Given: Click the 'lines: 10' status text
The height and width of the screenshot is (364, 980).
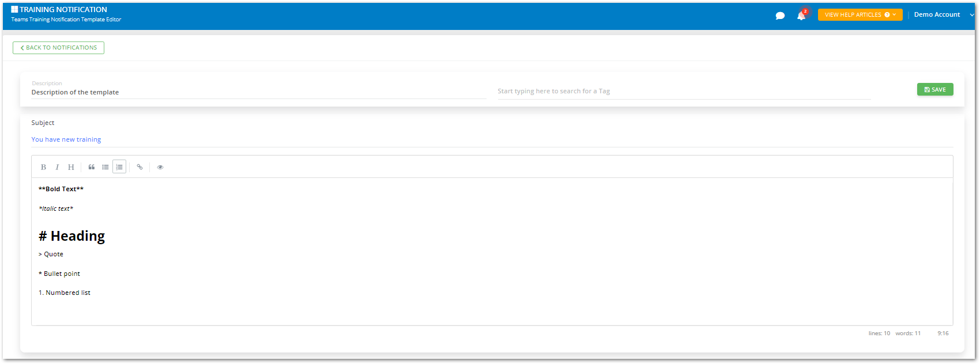Looking at the screenshot, I should [x=879, y=333].
